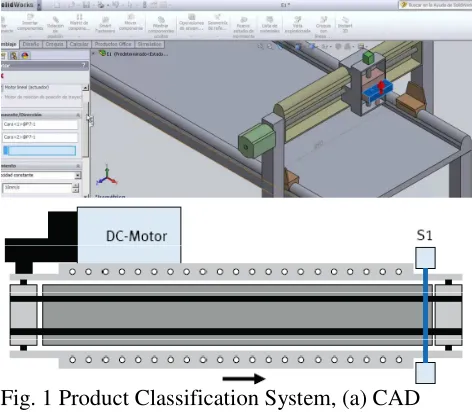Collapse the Componente/Dirección section

pos(78,115)
